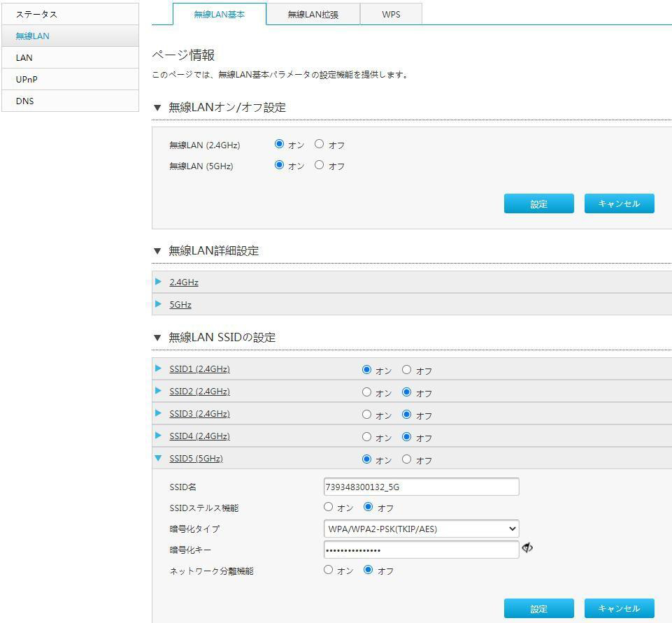
Task: Turn 無線LAN (5GHz) on
Action: (x=280, y=165)
